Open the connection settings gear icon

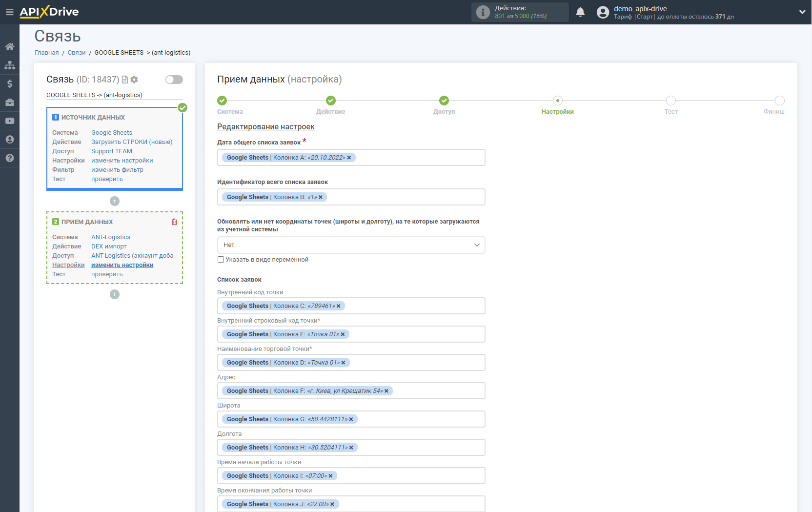click(134, 80)
